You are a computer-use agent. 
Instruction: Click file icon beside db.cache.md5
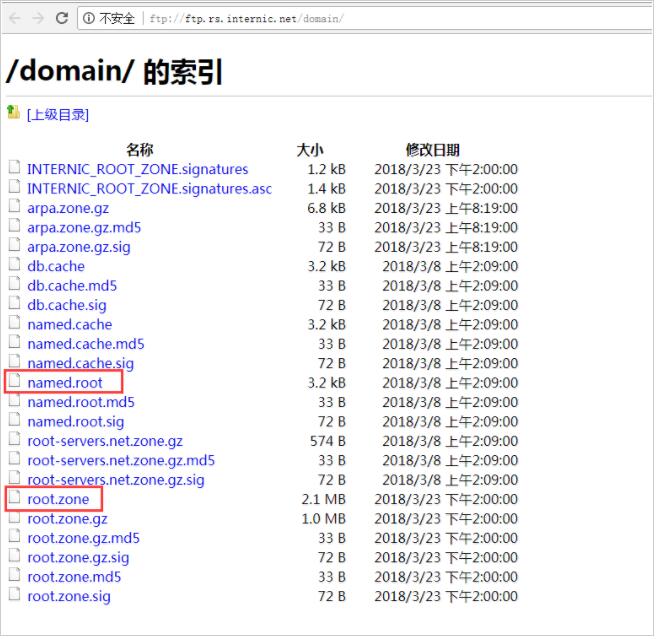14,283
